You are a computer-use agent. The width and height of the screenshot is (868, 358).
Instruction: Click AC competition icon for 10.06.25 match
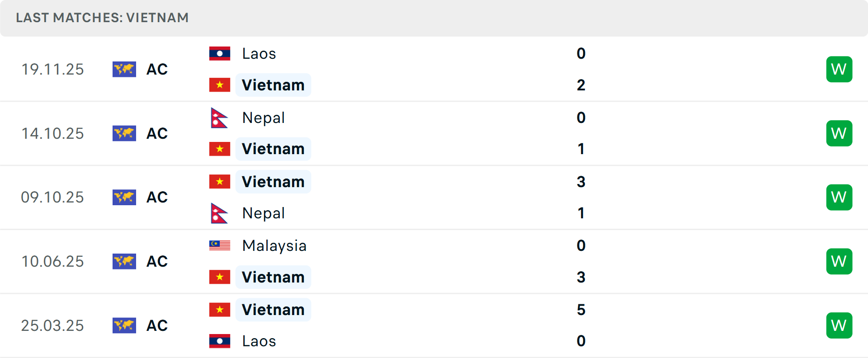coord(124,261)
